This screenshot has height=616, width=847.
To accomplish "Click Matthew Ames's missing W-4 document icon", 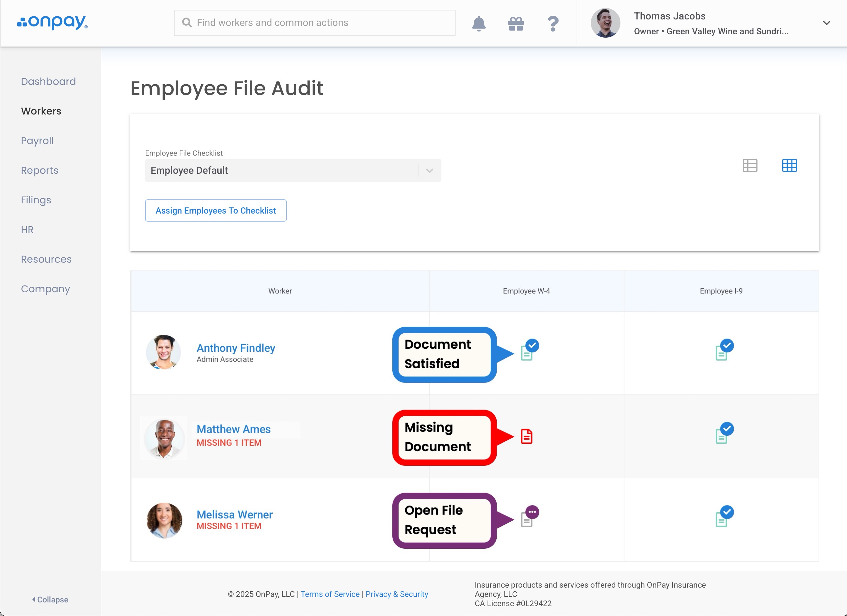I will (527, 436).
